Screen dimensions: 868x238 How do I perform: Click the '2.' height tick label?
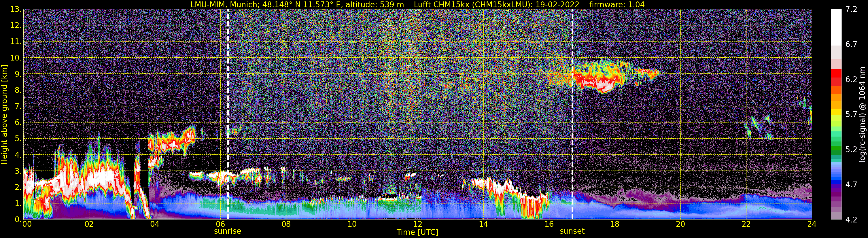(18, 187)
